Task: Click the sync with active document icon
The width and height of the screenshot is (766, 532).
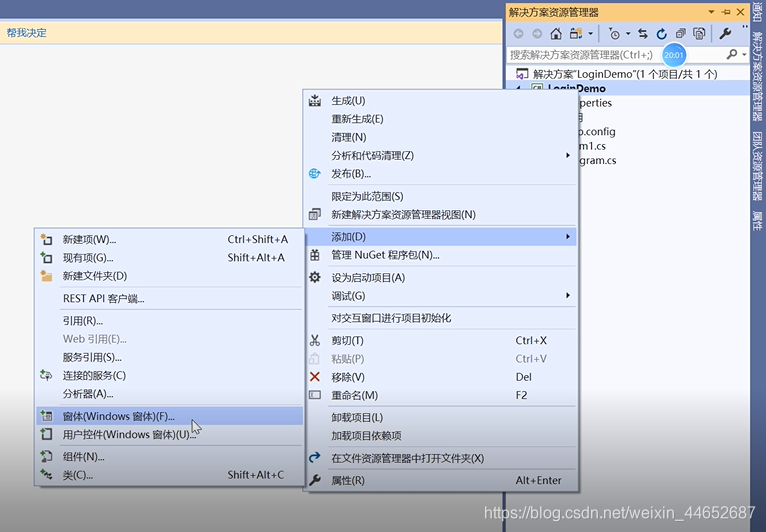Action: (643, 34)
